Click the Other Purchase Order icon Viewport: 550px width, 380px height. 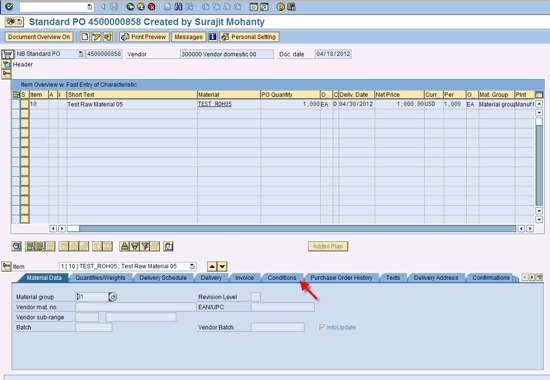coord(108,37)
